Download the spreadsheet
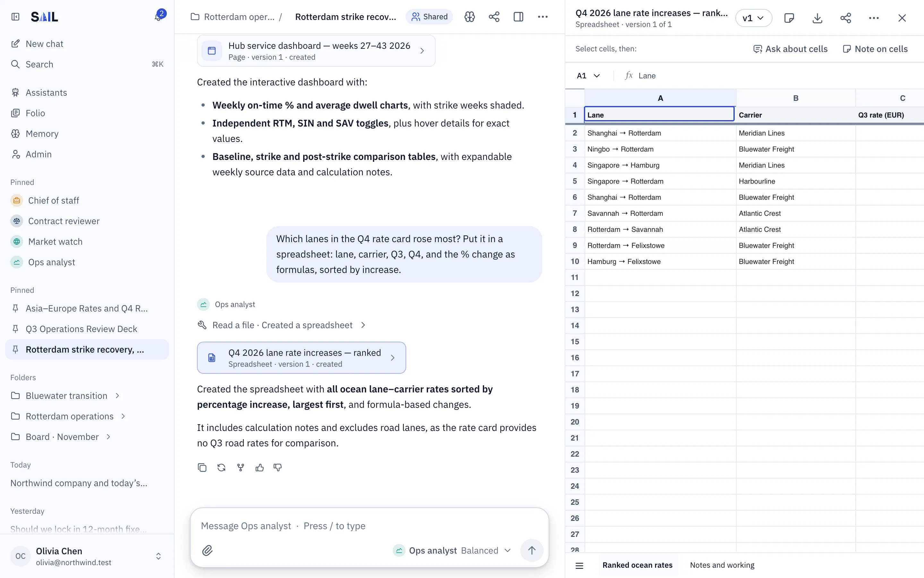The image size is (924, 578). [x=817, y=18]
